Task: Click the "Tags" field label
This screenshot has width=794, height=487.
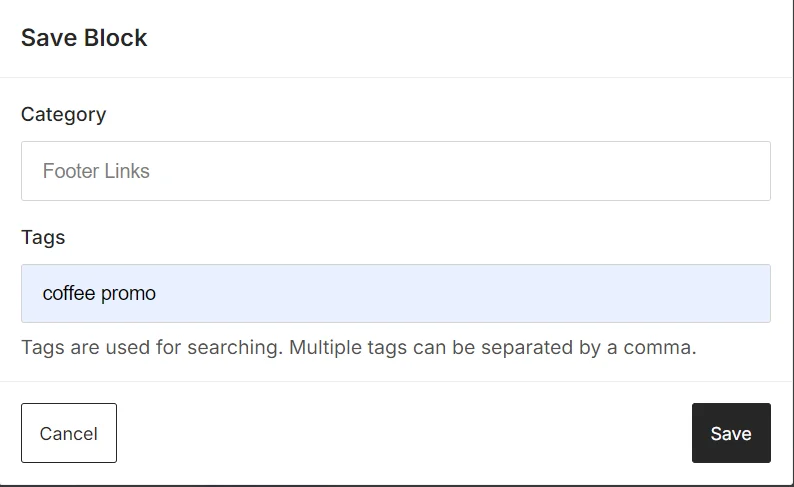Action: (x=43, y=237)
